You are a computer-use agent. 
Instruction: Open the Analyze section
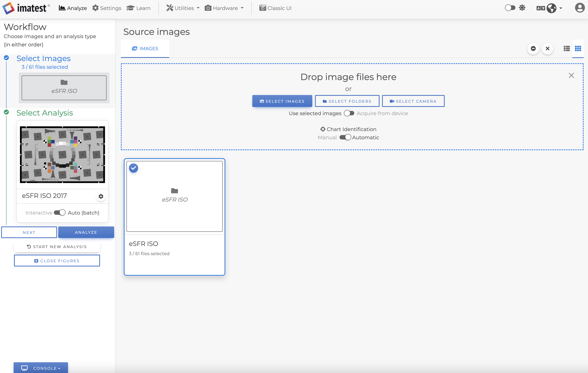click(73, 8)
